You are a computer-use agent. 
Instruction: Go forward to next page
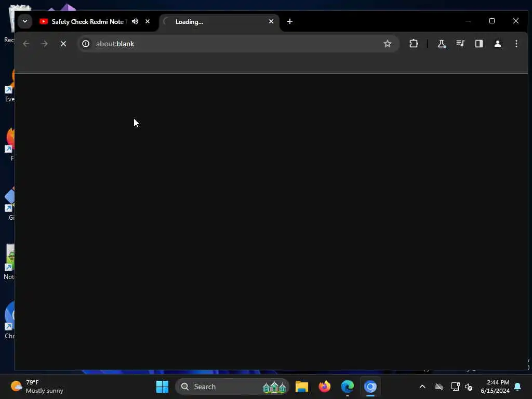45,44
